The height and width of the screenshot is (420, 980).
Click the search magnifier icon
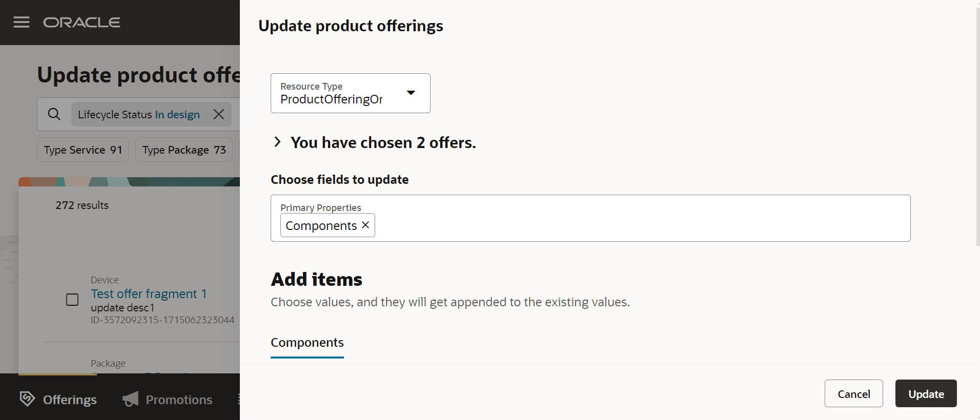[x=54, y=114]
